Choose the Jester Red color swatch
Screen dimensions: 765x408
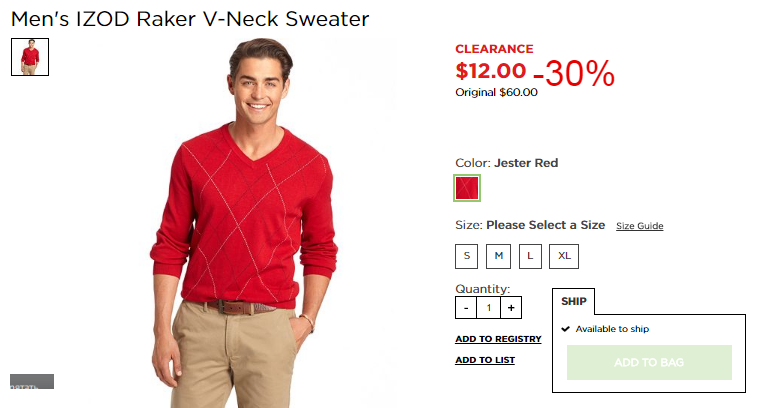[467, 188]
